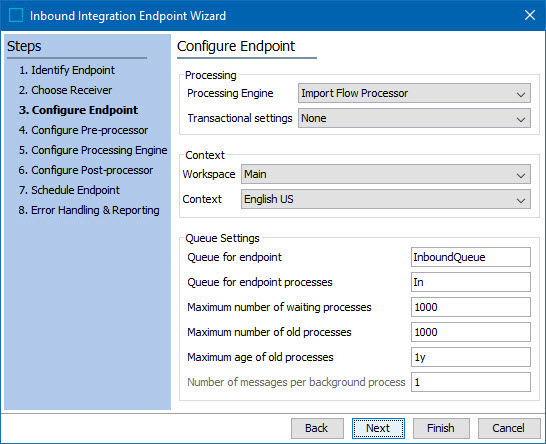Close the Inbound Integration Endpoint Wizard
This screenshot has width=546, height=444.
click(530, 15)
